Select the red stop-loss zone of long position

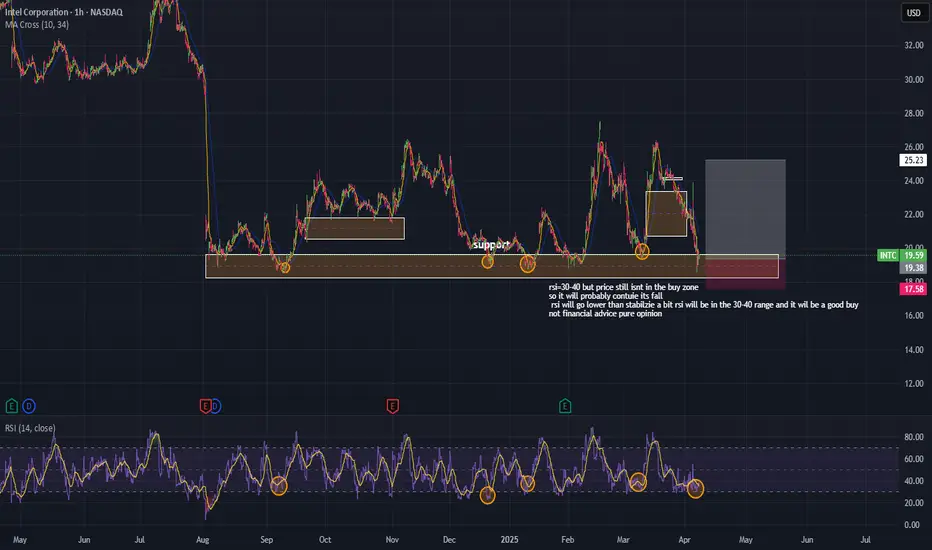coord(745,274)
